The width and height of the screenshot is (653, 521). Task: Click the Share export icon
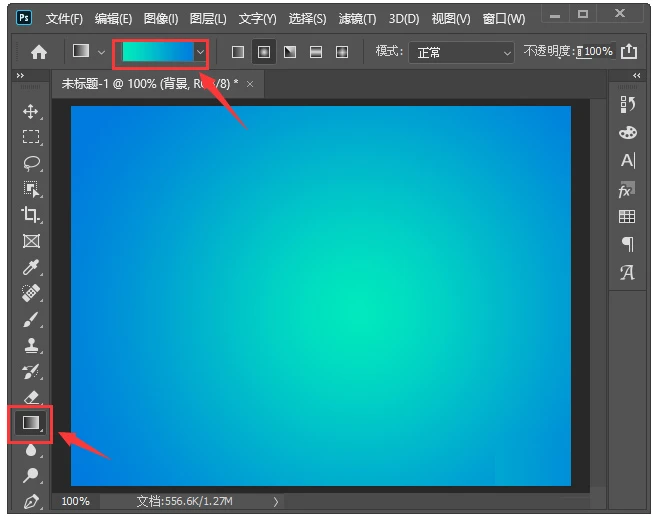[628, 51]
